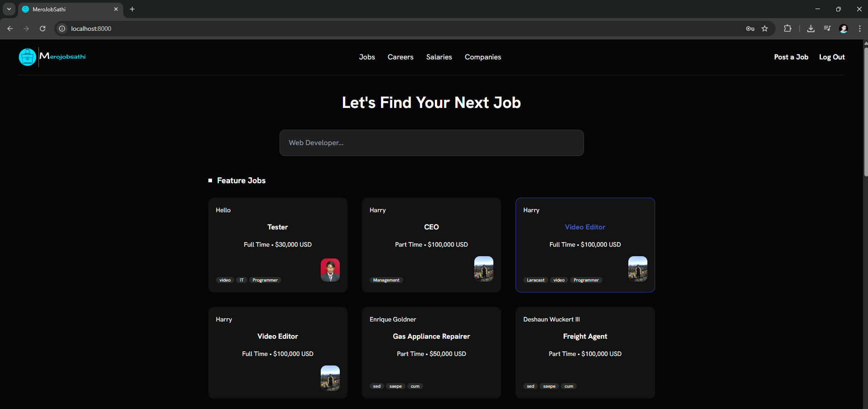Open the password manager key icon

click(750, 29)
